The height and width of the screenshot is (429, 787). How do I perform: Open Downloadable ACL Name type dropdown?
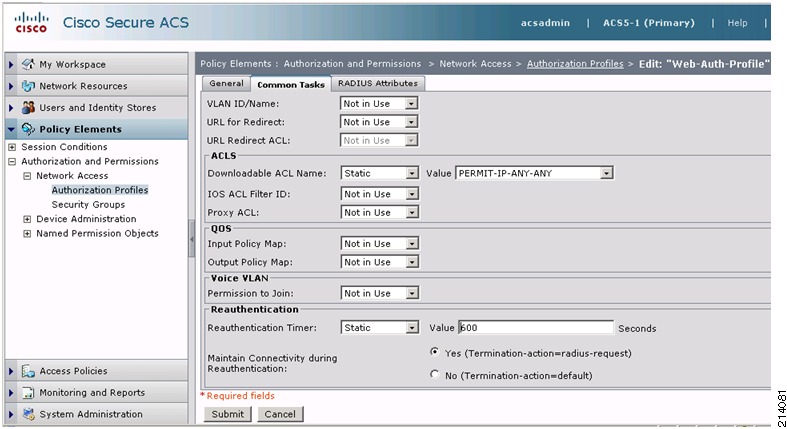coord(379,173)
